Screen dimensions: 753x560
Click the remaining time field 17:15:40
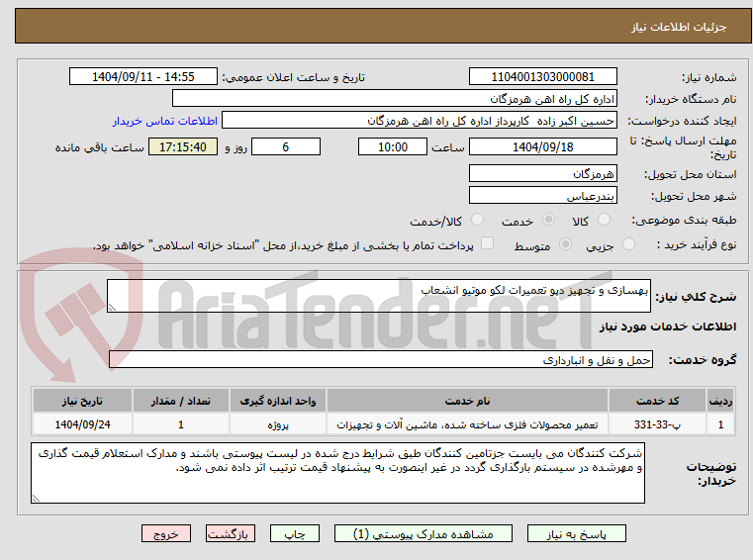click(183, 146)
